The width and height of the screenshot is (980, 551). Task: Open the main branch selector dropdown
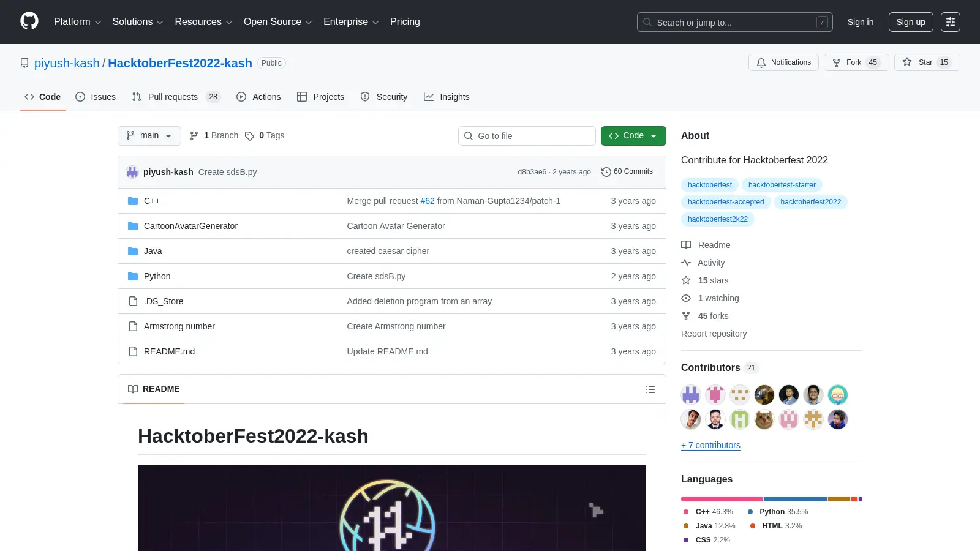tap(149, 136)
